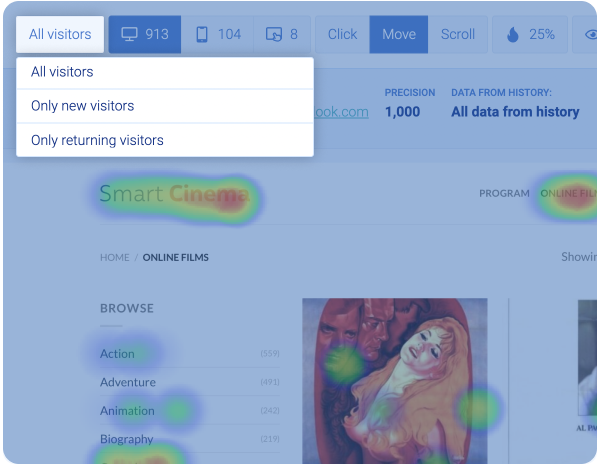Screen dimensions: 597x464
Task: Click the mobile phone icon
Action: click(202, 34)
